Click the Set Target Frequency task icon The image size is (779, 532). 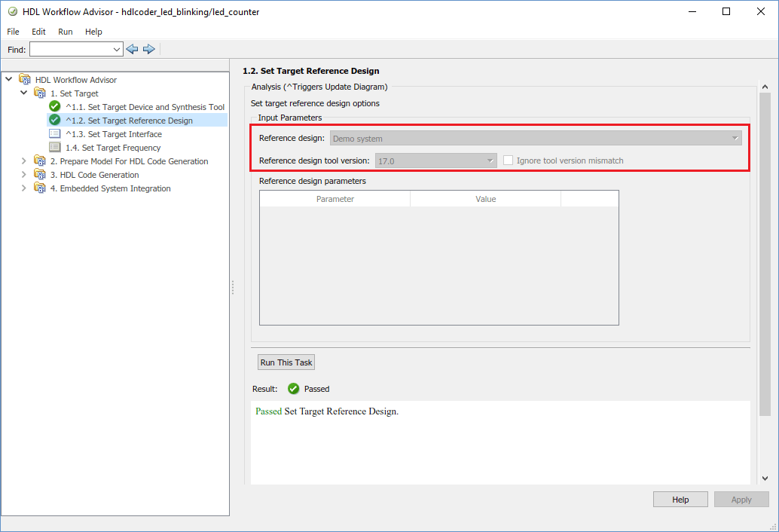[54, 148]
